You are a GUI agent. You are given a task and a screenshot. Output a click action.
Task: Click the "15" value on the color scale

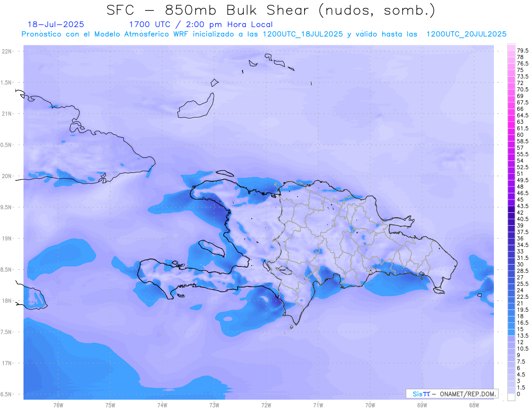pyautogui.click(x=520, y=329)
